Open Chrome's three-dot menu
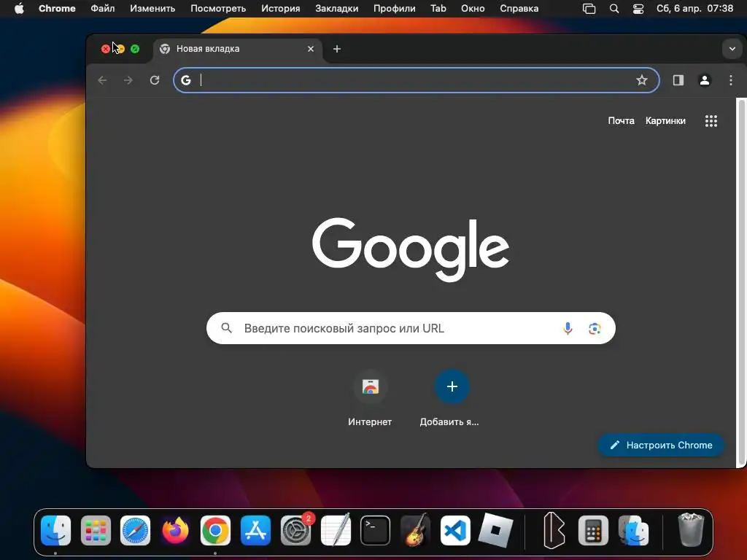The height and width of the screenshot is (560, 747). pyautogui.click(x=731, y=80)
